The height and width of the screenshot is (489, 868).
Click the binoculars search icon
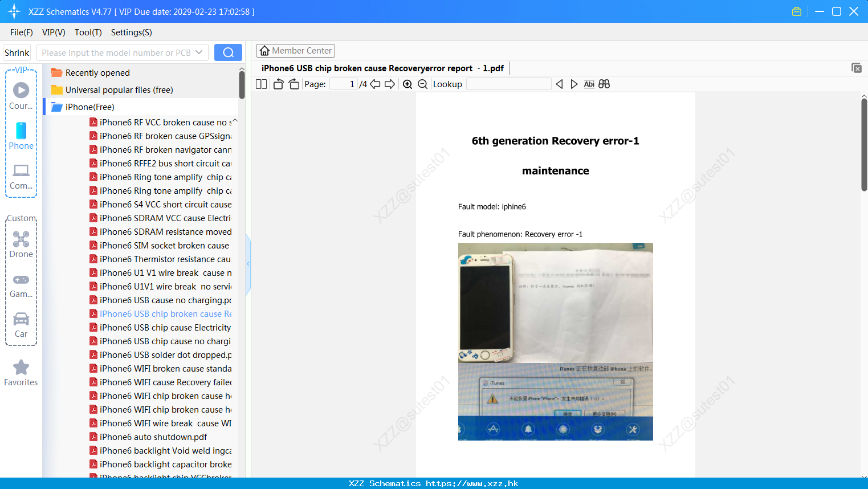pyautogui.click(x=604, y=84)
